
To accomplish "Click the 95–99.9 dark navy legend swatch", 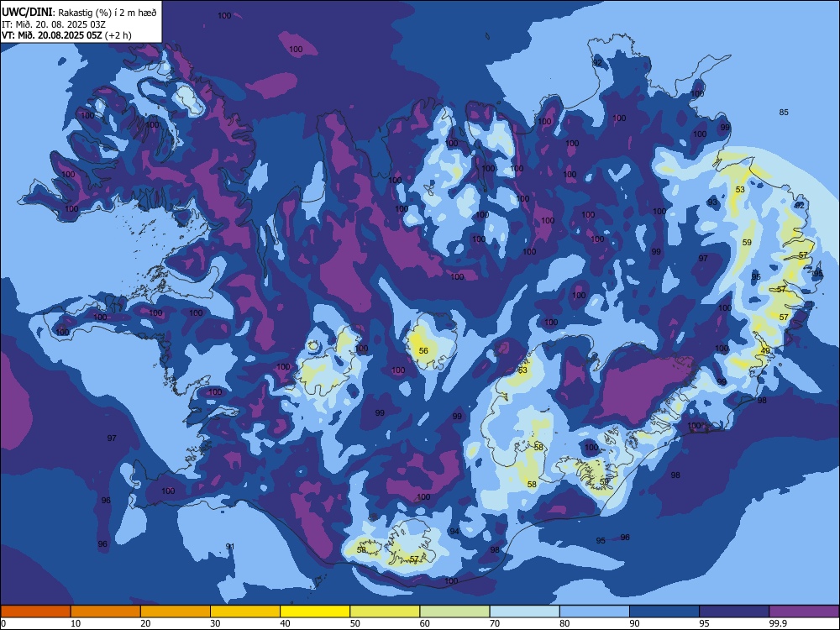I will click(x=734, y=612).
